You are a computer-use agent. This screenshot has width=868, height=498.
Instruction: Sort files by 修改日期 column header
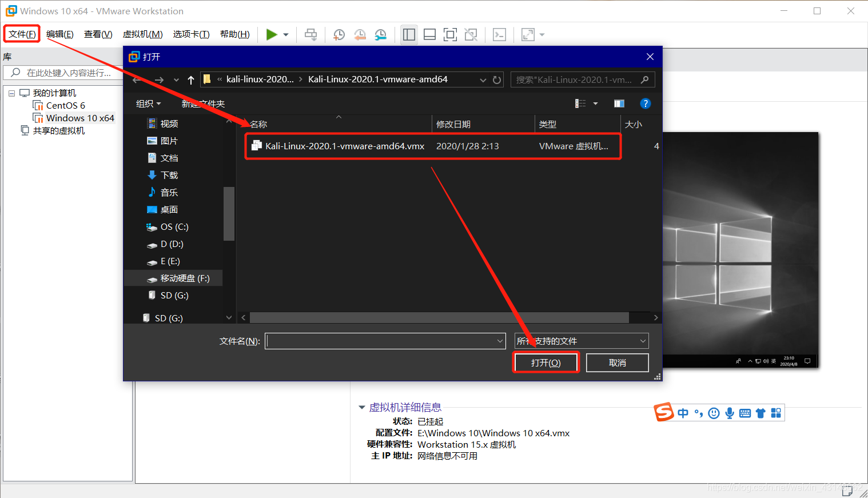click(x=483, y=124)
